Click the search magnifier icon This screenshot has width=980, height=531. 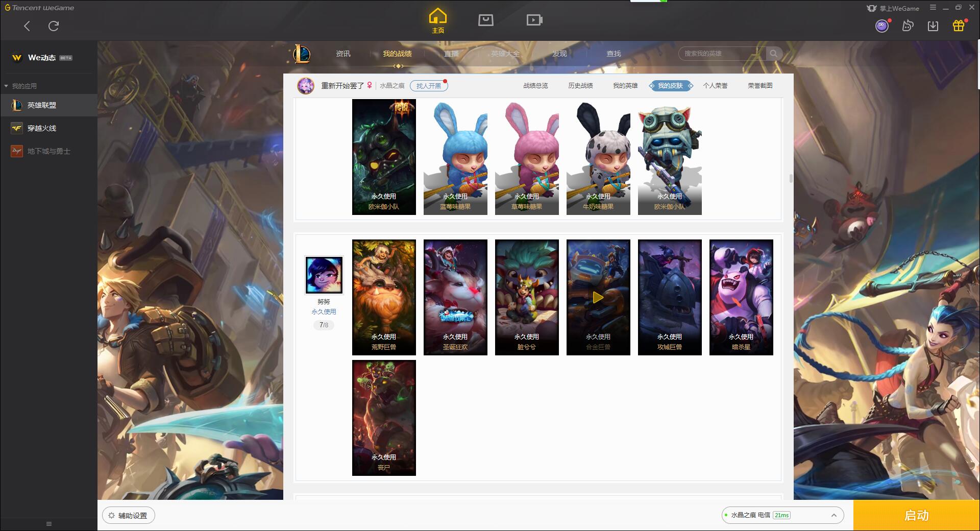click(x=774, y=54)
